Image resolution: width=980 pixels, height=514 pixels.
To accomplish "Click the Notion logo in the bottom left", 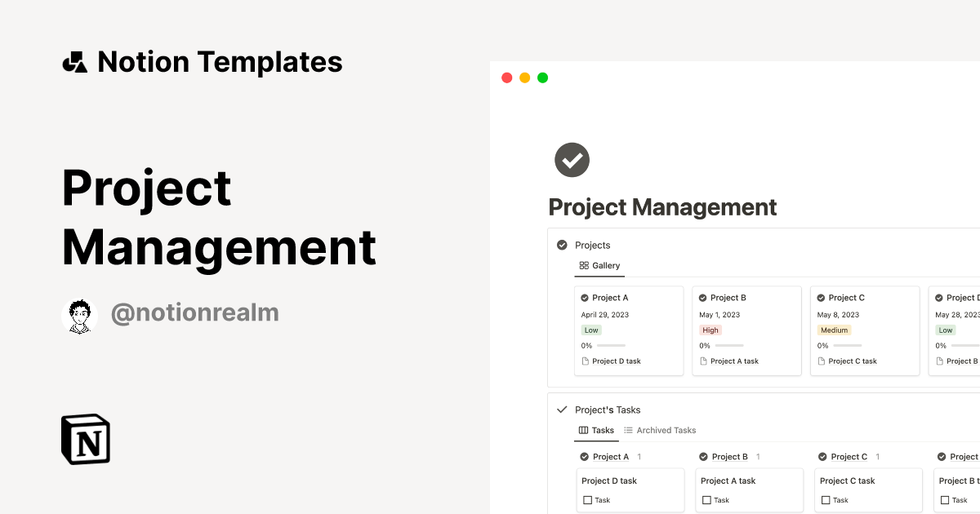I will click(x=85, y=439).
